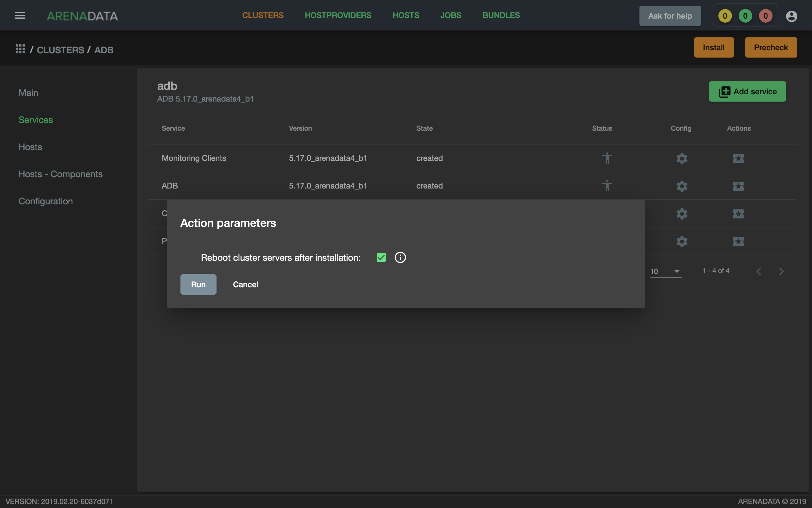The width and height of the screenshot is (812, 508).
Task: Open the JOBS top menu
Action: (451, 15)
